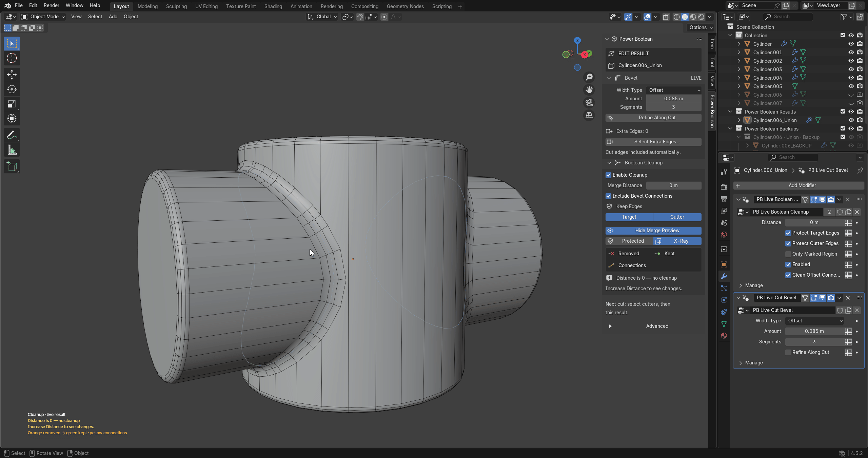Image resolution: width=868 pixels, height=458 pixels.
Task: Activate the Rotate tool
Action: tap(12, 89)
